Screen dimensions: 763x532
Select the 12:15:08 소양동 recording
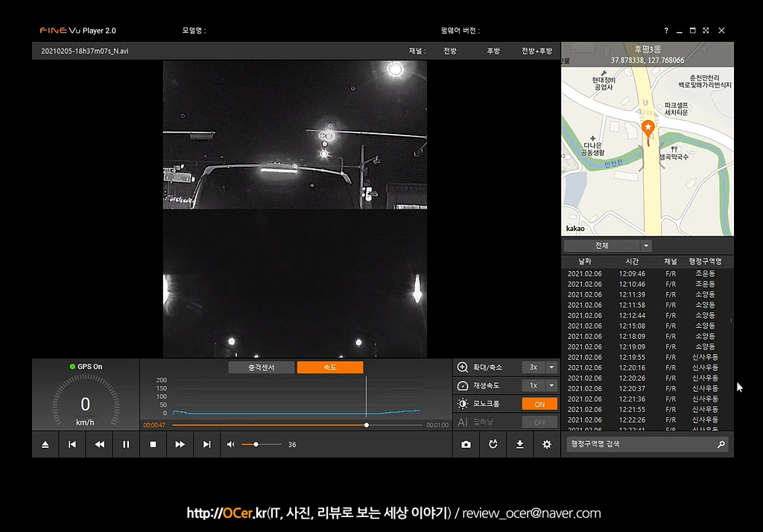tap(645, 326)
